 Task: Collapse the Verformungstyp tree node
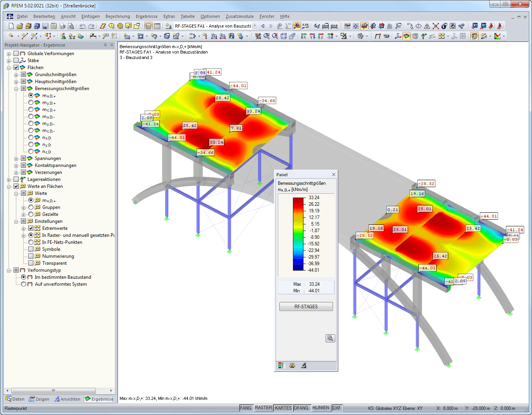pos(9,270)
